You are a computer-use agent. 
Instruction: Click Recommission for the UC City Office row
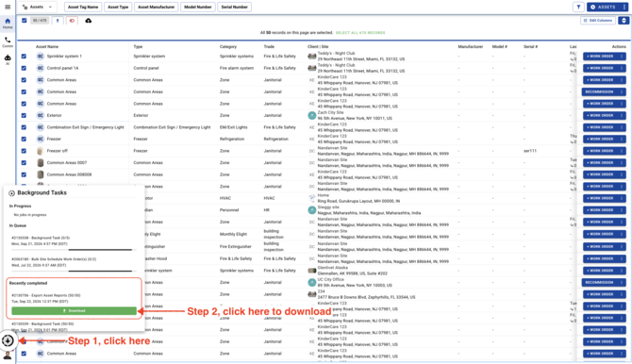point(599,283)
